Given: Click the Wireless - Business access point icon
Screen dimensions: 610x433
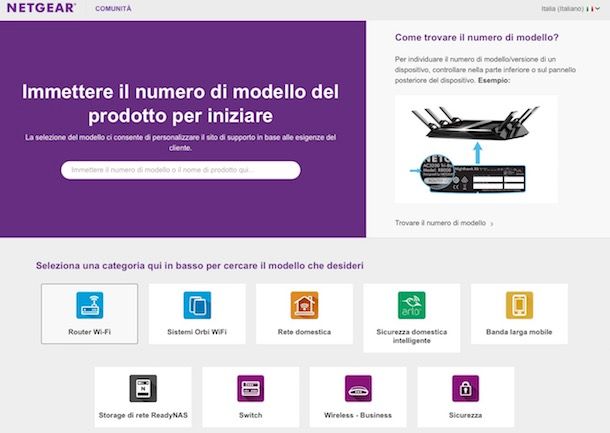Looking at the screenshot, I should (358, 388).
